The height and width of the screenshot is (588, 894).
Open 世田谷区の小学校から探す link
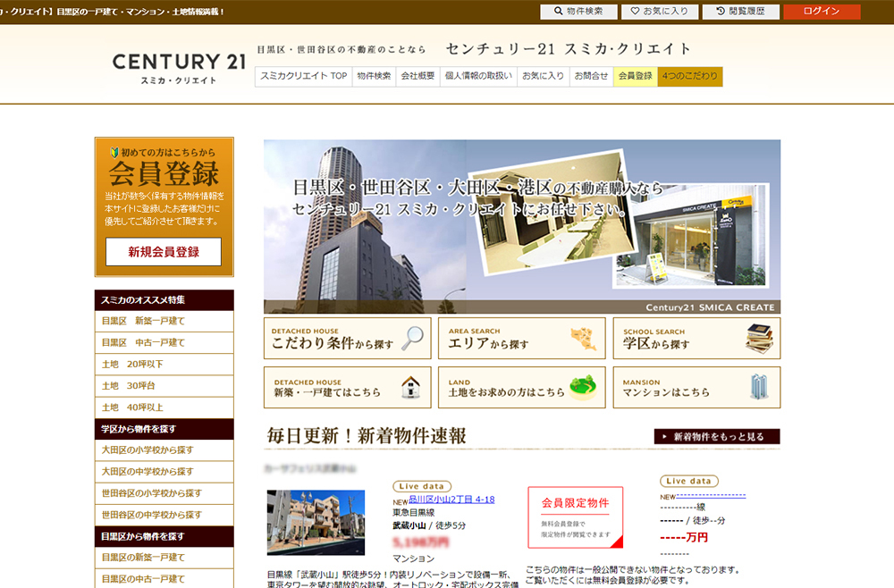[164, 493]
